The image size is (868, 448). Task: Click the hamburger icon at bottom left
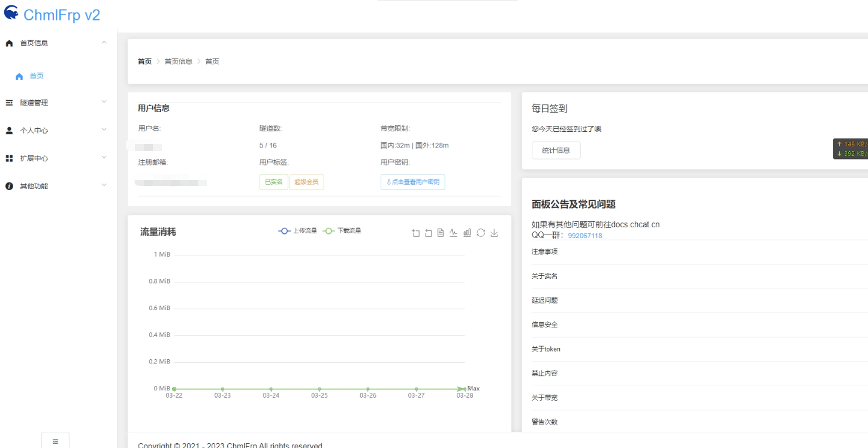[55, 440]
